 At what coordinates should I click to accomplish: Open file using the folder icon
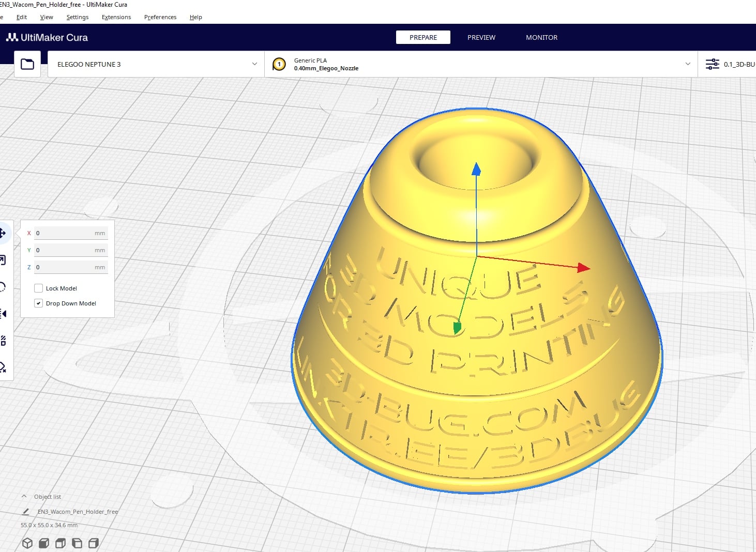[x=27, y=64]
